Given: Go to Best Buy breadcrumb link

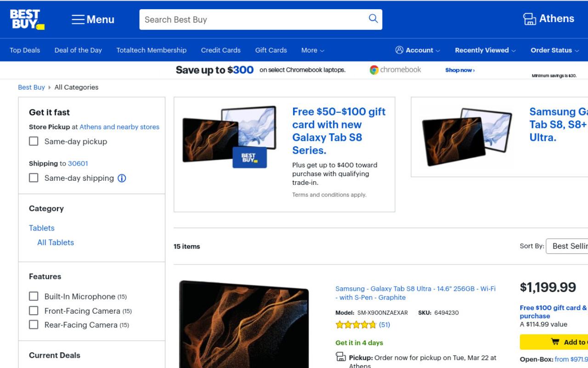Looking at the screenshot, I should (x=31, y=87).
